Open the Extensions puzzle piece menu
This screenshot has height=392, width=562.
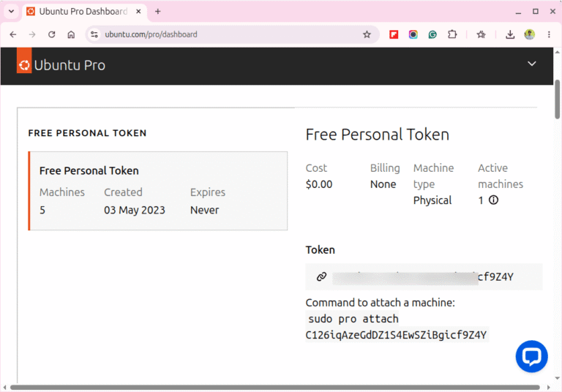coord(452,34)
